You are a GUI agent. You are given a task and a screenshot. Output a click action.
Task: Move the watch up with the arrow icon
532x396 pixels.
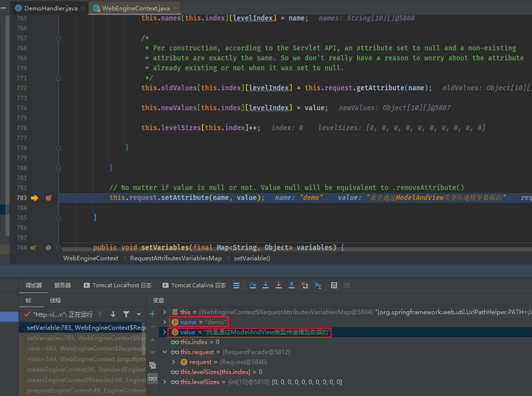(153, 340)
